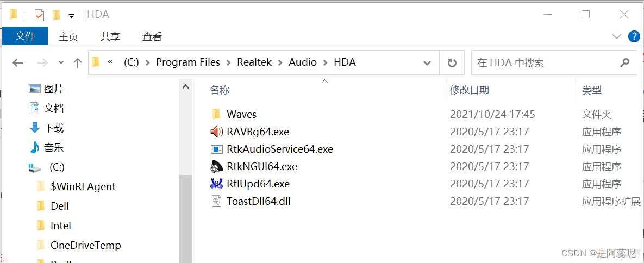Open the 文件 (File) menu tab
Viewport: 644px width, 263px height.
25,36
